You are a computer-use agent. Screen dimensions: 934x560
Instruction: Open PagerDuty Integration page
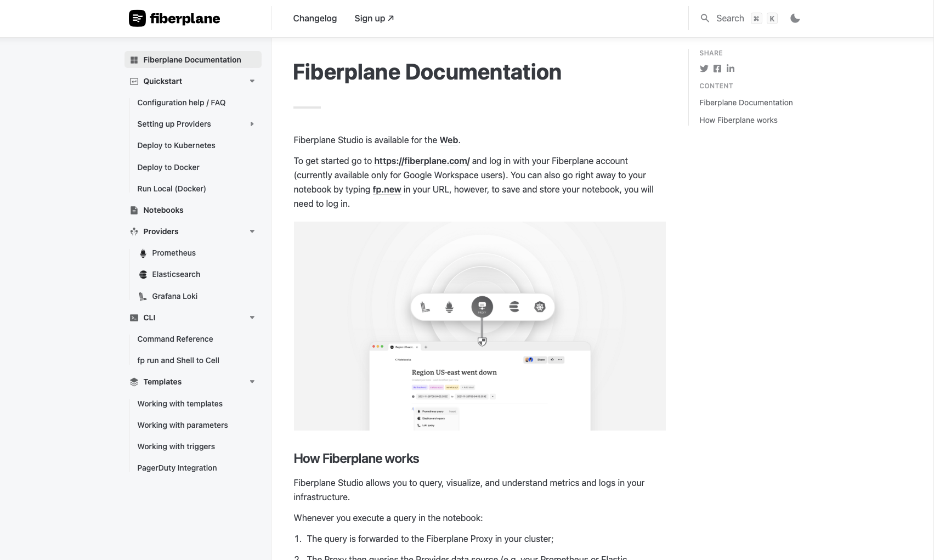point(177,468)
